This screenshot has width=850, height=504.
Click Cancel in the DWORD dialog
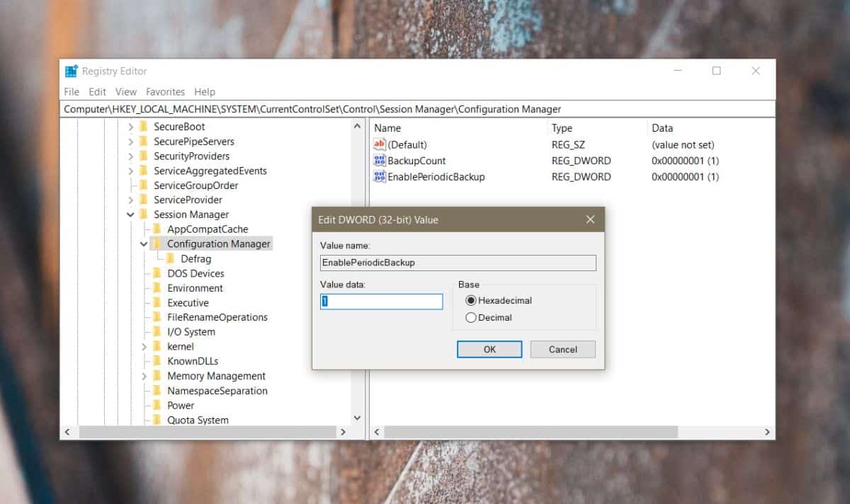tap(563, 349)
